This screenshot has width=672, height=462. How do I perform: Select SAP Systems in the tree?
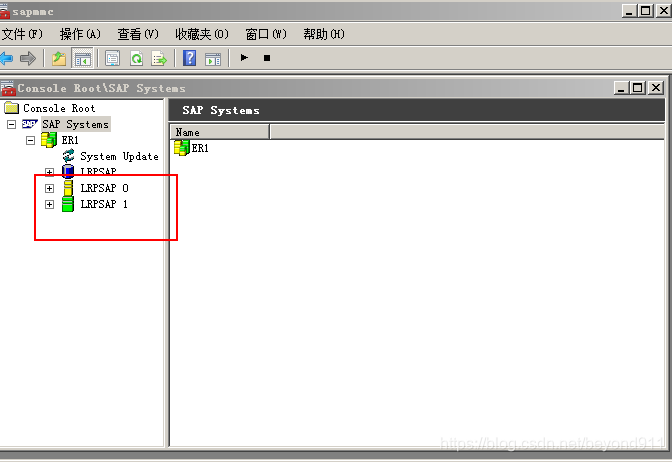[76, 124]
